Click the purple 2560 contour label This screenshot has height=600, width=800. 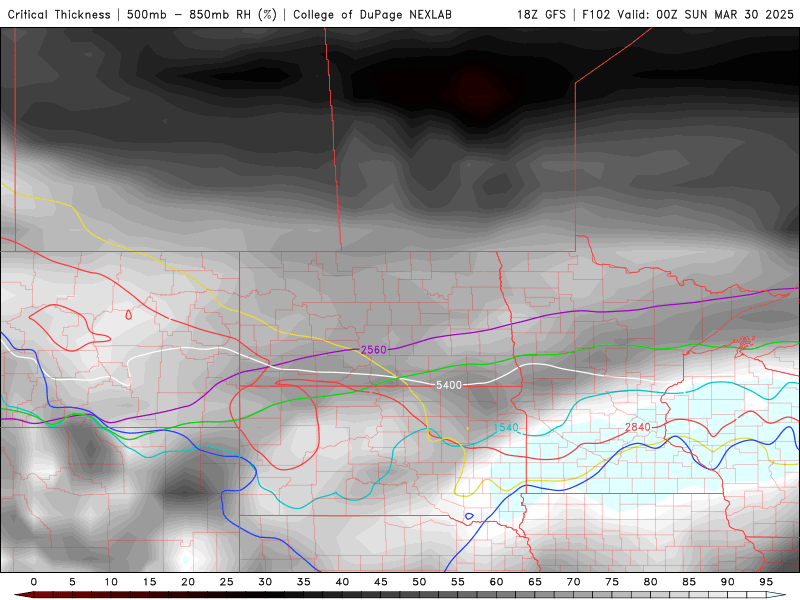pos(373,350)
